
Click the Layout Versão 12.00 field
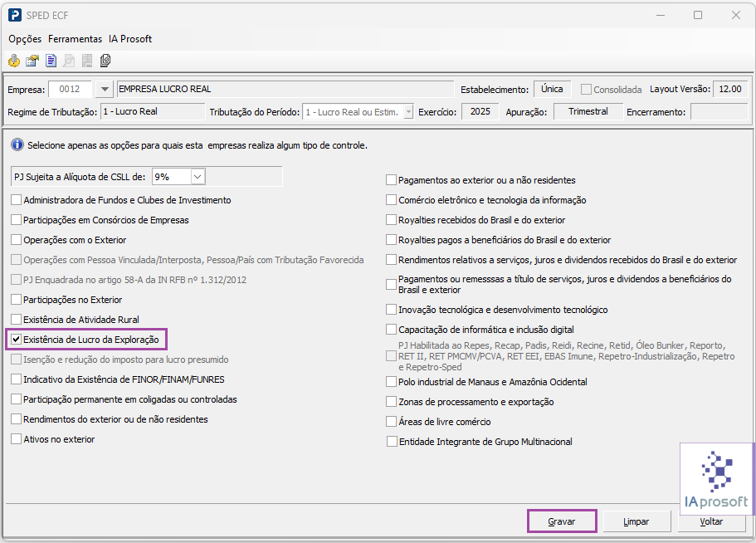point(730,89)
